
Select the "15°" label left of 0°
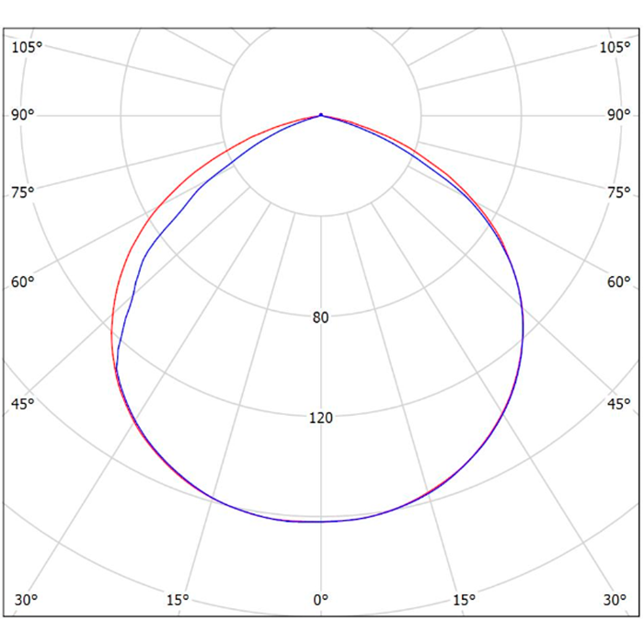178,600
